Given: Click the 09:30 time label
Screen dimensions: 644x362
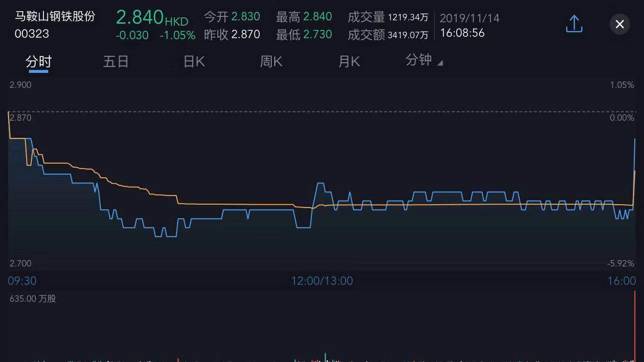Looking at the screenshot, I should (x=22, y=281).
